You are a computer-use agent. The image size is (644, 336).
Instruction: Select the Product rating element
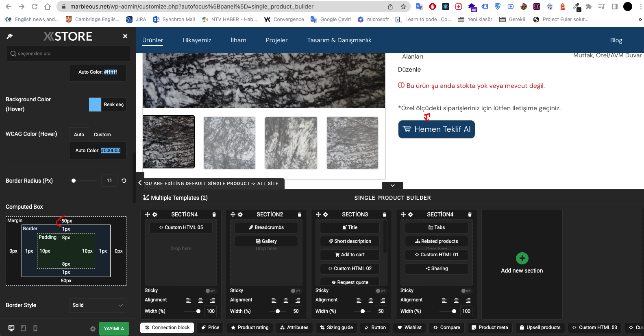coord(249,327)
